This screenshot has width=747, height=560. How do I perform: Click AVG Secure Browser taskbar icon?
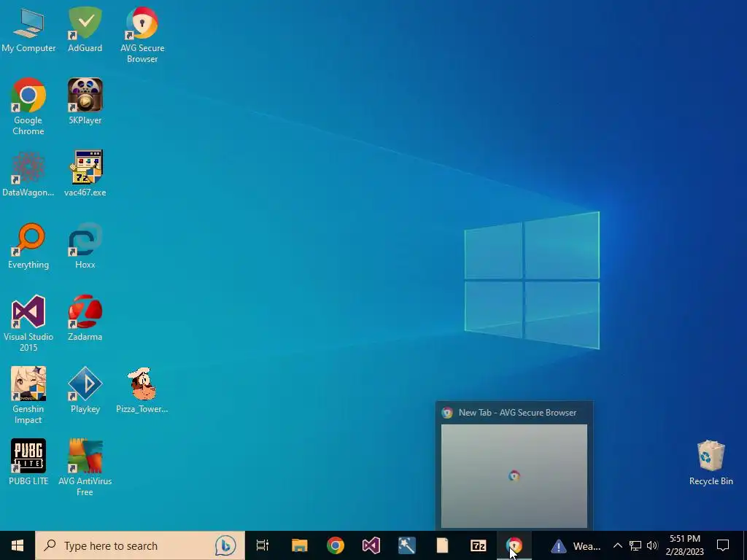(514, 545)
